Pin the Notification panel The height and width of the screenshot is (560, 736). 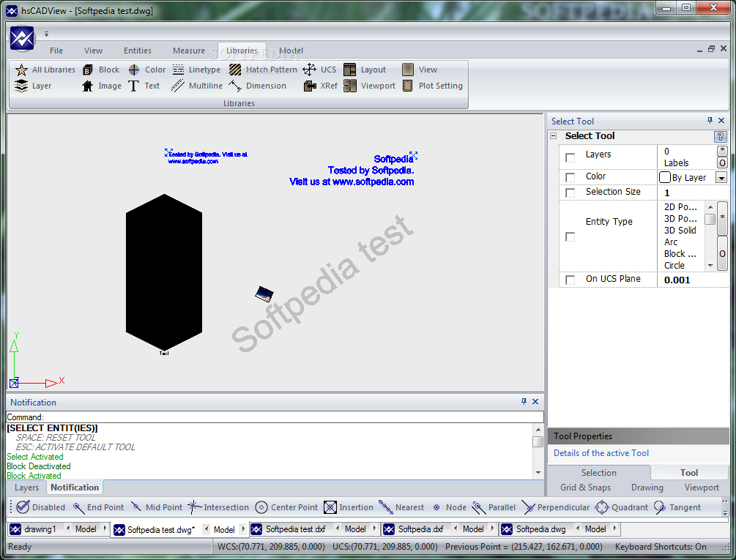pyautogui.click(x=524, y=401)
